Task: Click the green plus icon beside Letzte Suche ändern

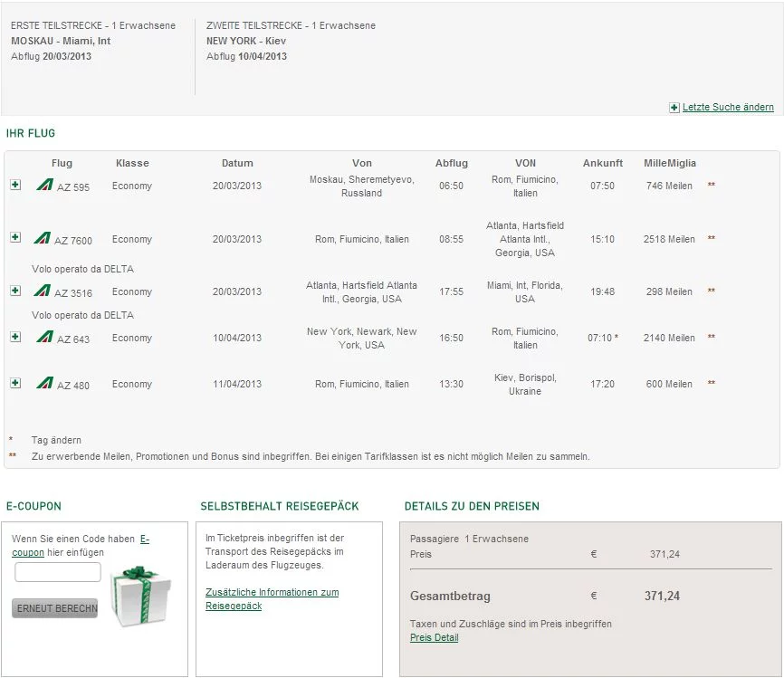Action: click(674, 108)
